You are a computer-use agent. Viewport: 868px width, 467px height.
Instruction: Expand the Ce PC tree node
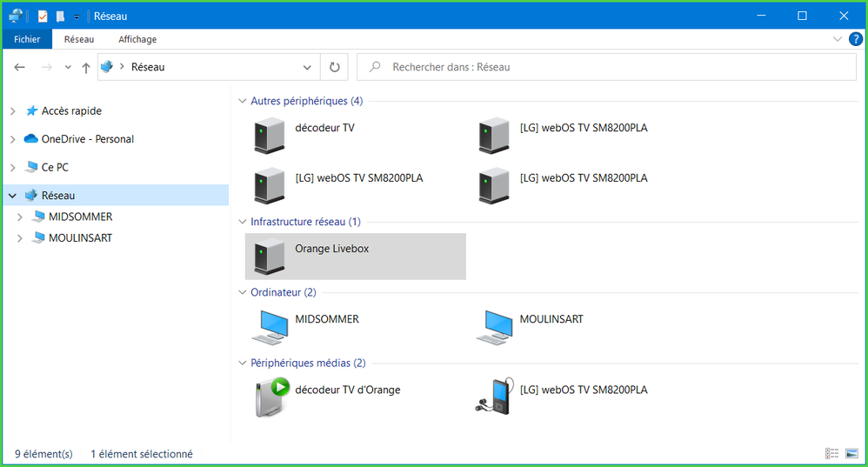coord(12,167)
